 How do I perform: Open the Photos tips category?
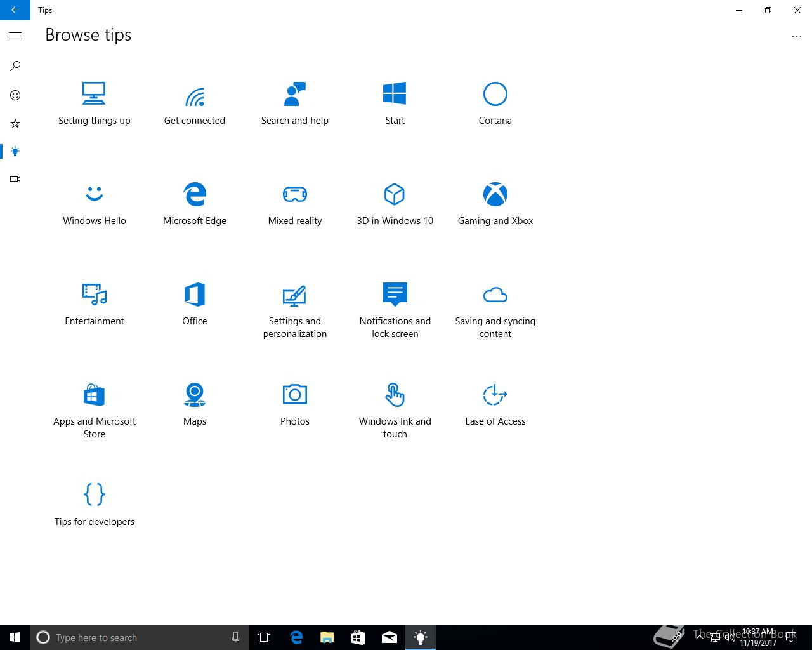click(295, 406)
